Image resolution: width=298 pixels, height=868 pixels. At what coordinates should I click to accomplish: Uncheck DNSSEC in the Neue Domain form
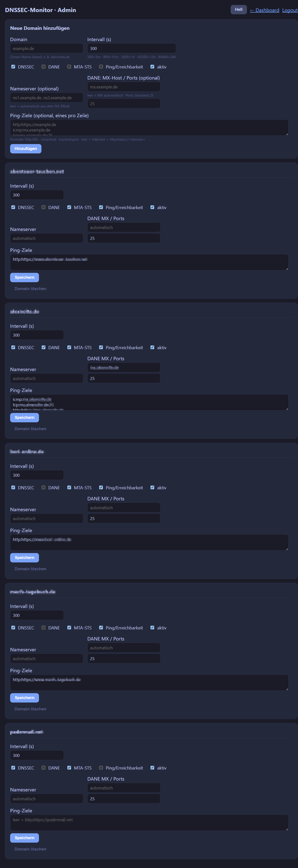point(13,67)
